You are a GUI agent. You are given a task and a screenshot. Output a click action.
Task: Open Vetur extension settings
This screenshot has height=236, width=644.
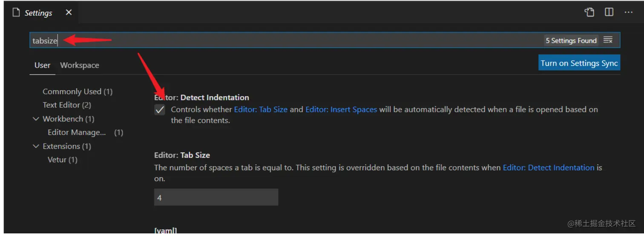coord(63,160)
